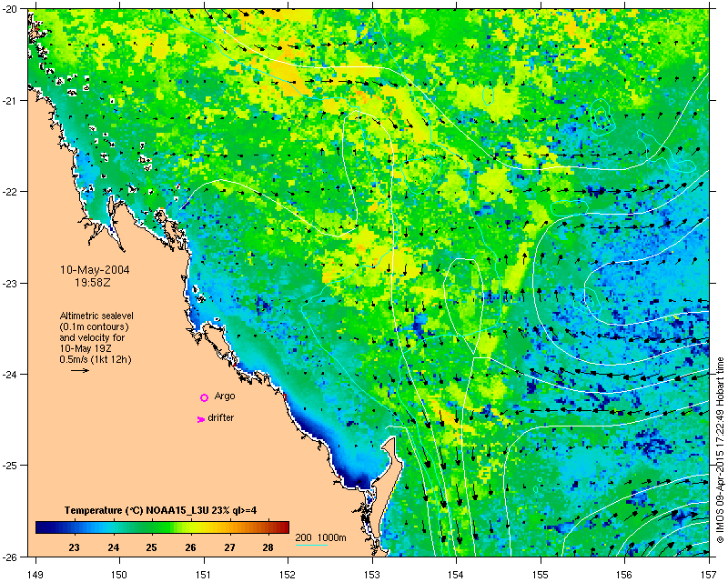This screenshot has height=582, width=728.
Task: Click the 'drifter' legend label
Action: point(221,417)
